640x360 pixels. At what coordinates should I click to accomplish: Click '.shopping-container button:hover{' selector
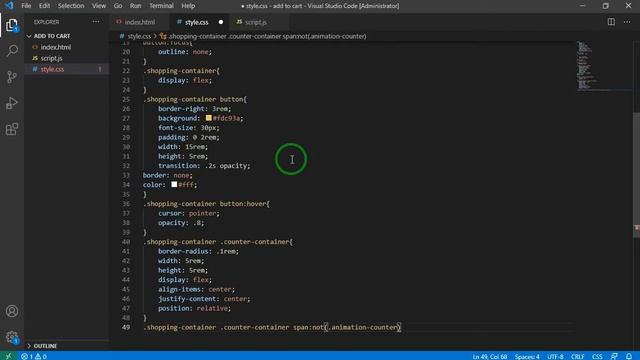pyautogui.click(x=206, y=204)
